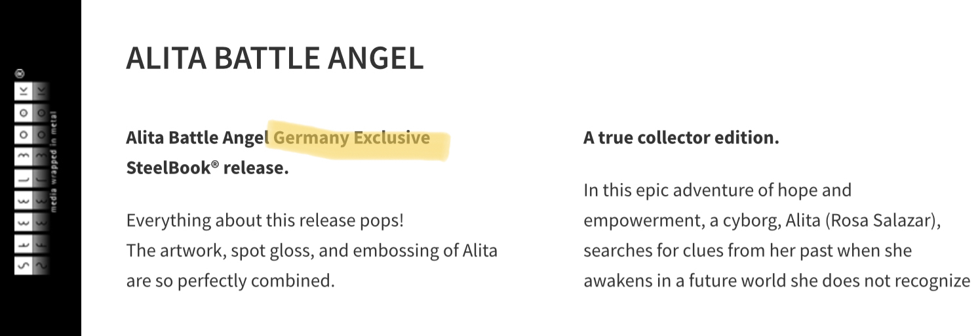The width and height of the screenshot is (980, 336).
Task: Click the 'S' tile of the SteelBook logo
Action: click(x=23, y=266)
